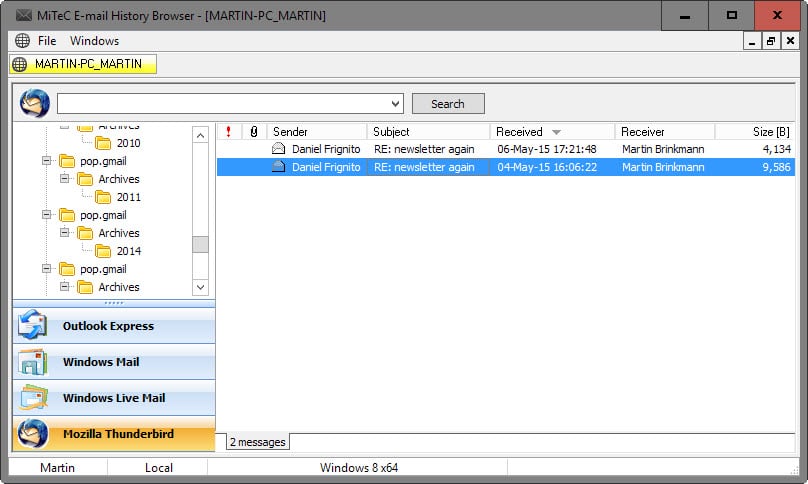Viewport: 808px width, 484px height.
Task: Sort by the attachment paperclip column
Action: coord(254,131)
